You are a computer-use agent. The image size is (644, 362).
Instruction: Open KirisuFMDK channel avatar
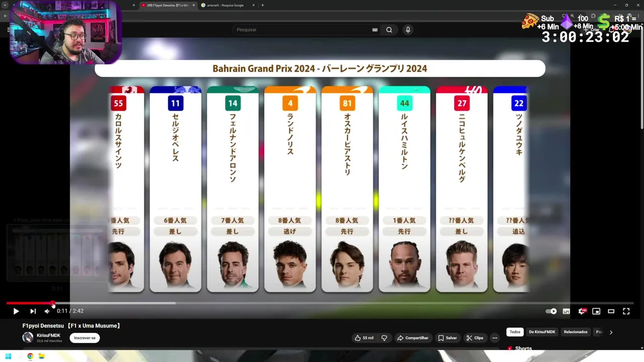28,337
